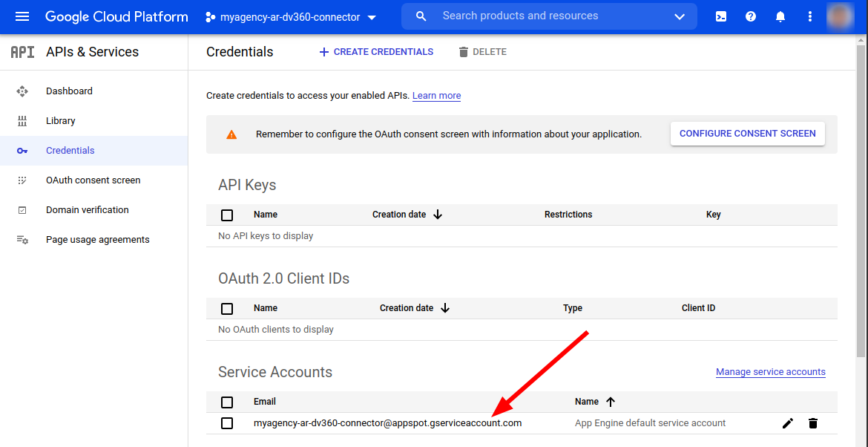Open the hamburger navigation menu
868x447 pixels.
tap(22, 16)
